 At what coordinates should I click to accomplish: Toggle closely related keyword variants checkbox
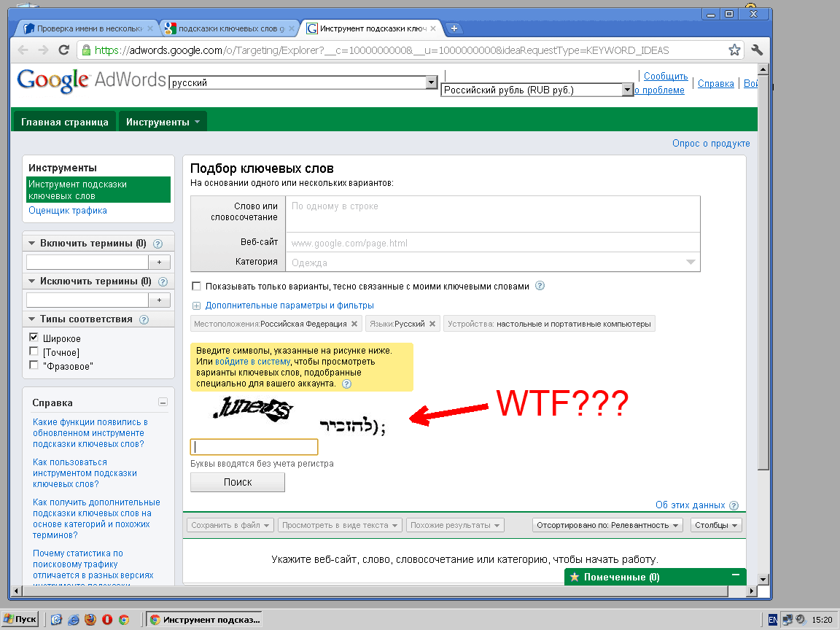(x=196, y=287)
